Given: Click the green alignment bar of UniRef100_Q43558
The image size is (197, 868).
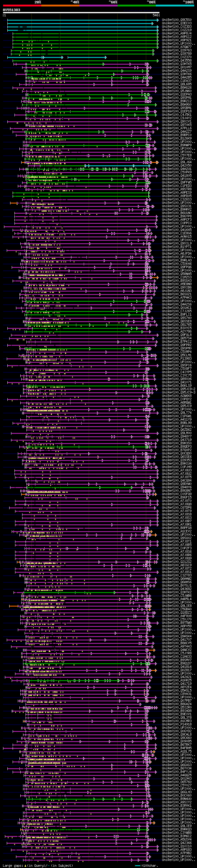Looking at the screenshot, I should 86,61.
